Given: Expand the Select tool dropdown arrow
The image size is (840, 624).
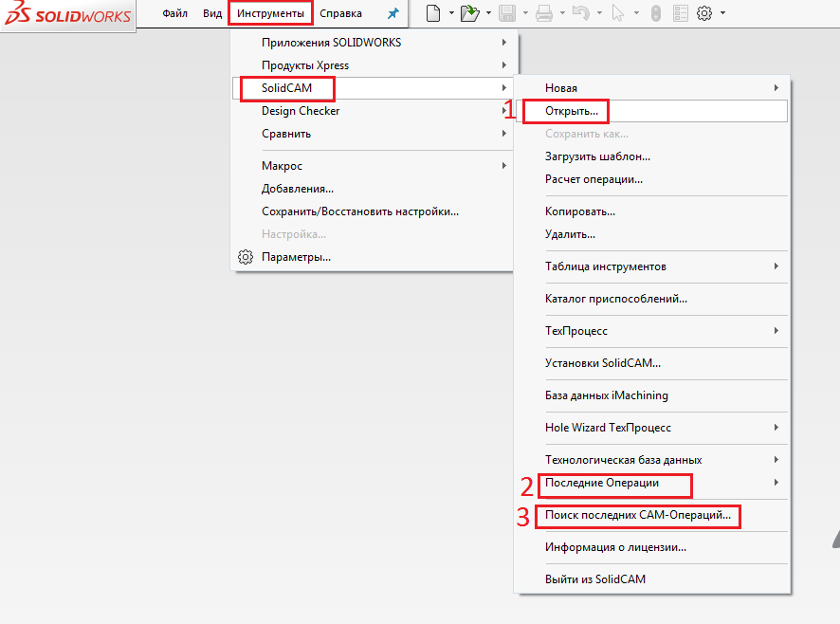Looking at the screenshot, I should coord(636,13).
